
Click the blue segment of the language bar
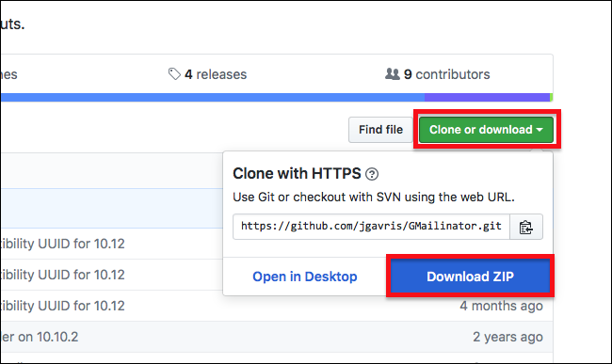213,98
